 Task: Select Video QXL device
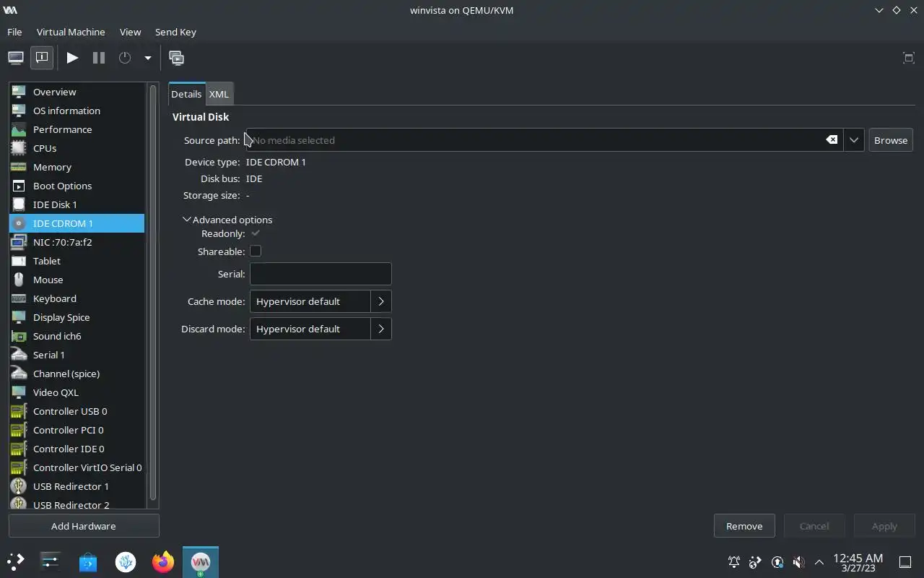(x=77, y=392)
